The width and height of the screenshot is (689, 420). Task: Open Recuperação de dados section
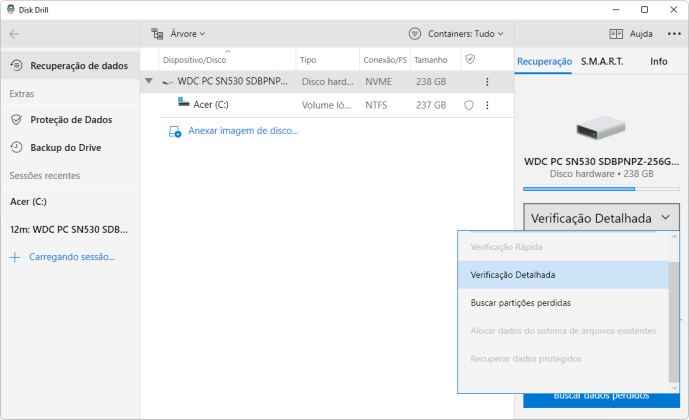pyautogui.click(x=70, y=65)
